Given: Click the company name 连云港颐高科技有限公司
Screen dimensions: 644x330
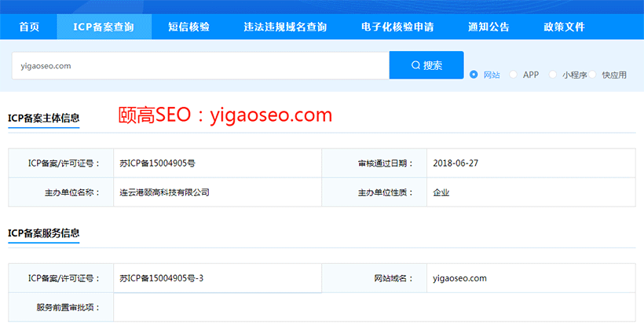Looking at the screenshot, I should point(164,192).
